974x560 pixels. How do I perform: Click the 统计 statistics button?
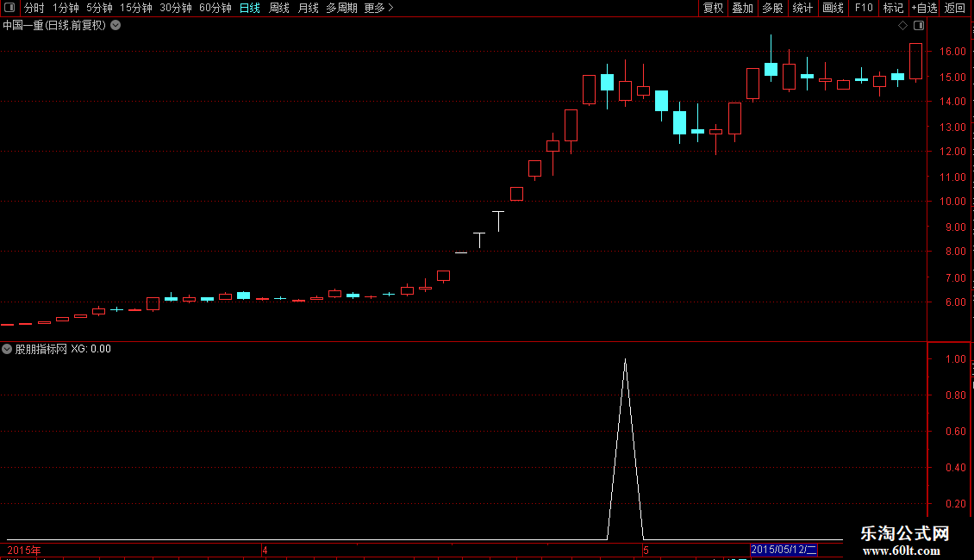802,8
